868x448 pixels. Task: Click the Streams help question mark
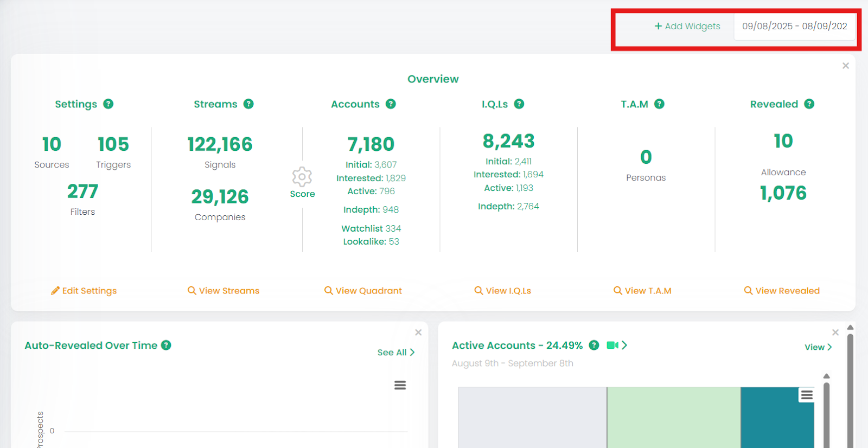click(248, 104)
